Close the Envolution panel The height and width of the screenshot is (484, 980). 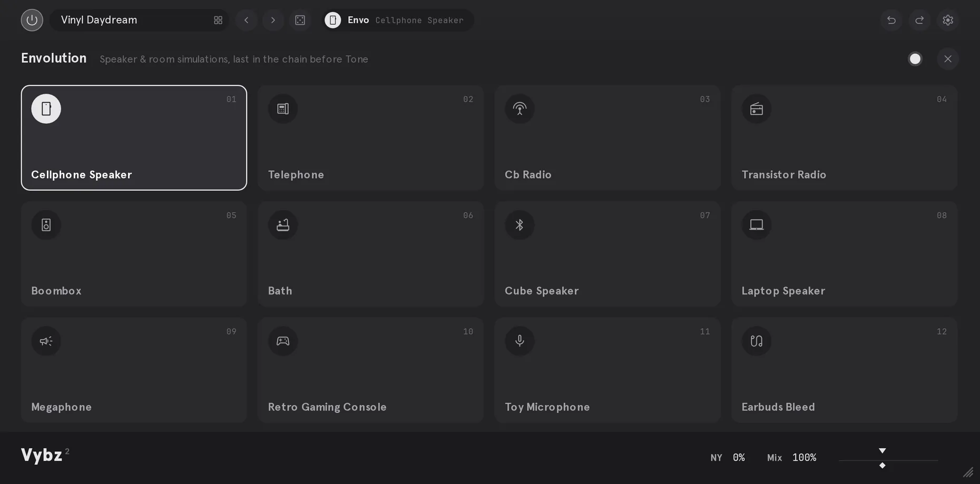pyautogui.click(x=948, y=59)
